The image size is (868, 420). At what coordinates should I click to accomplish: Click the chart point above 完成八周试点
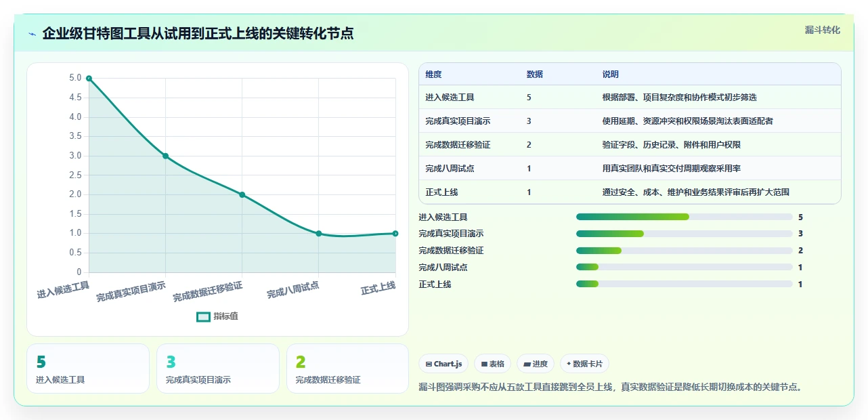(319, 234)
